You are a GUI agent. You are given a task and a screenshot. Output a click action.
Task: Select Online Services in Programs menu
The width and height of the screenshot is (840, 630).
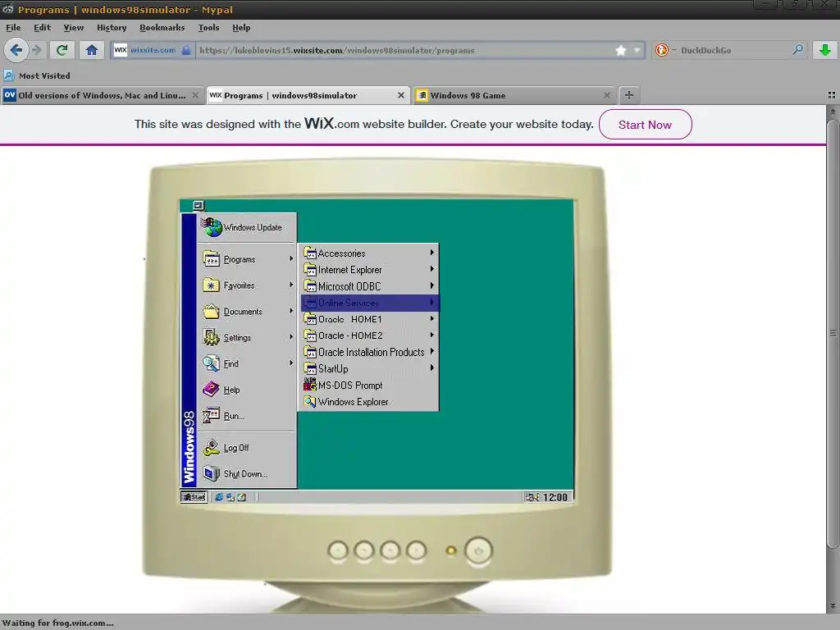[370, 303]
